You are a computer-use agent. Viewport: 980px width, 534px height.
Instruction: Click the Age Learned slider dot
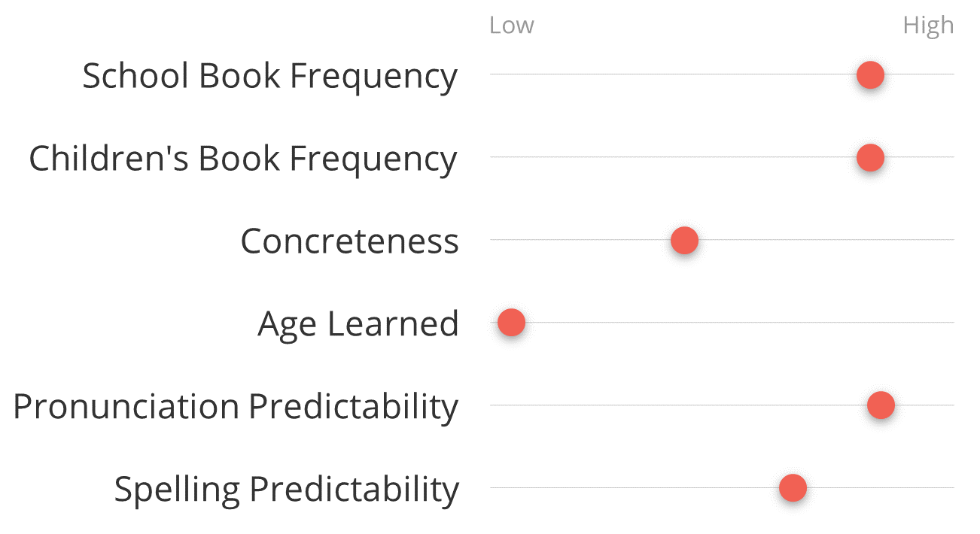point(511,323)
